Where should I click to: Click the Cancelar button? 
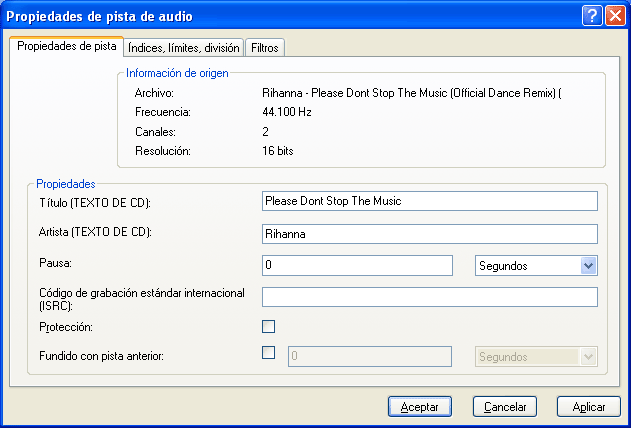click(x=505, y=407)
